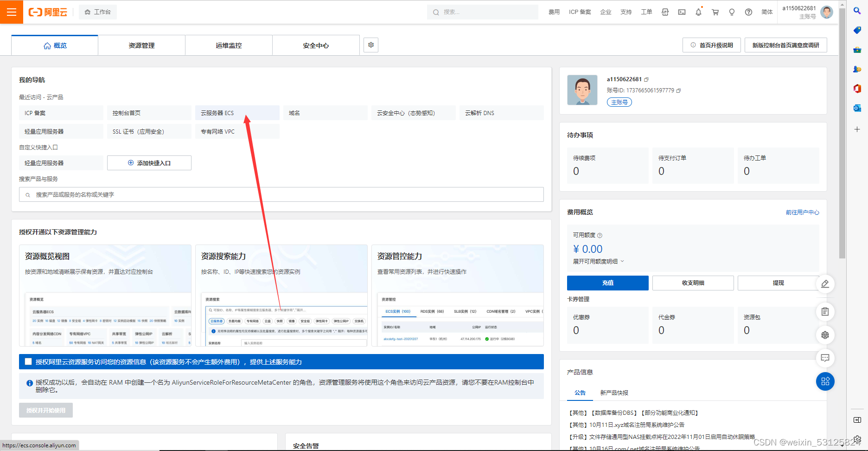
Task: Expand 展开可用额度明细
Action: pos(599,261)
